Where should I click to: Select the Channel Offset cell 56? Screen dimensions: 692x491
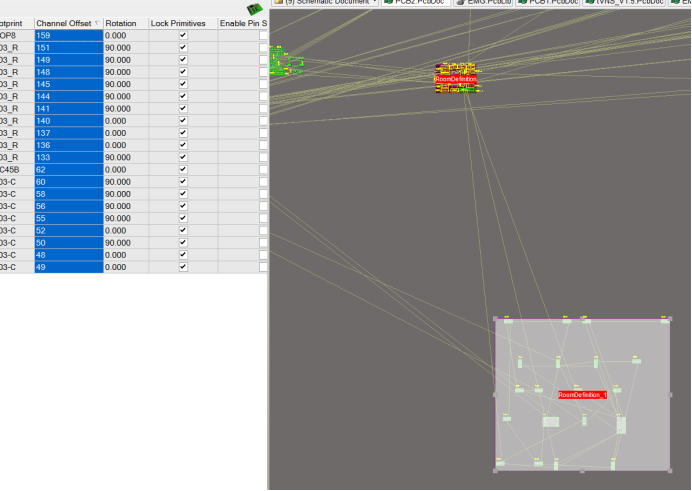[69, 206]
